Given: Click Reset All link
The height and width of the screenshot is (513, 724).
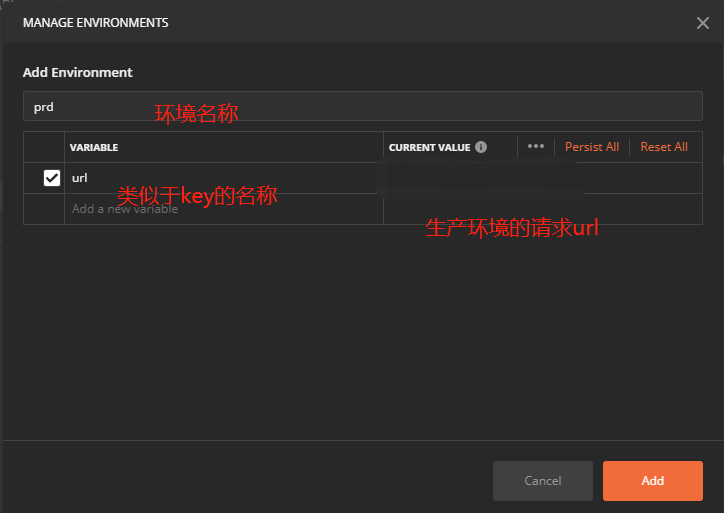Looking at the screenshot, I should click(664, 147).
